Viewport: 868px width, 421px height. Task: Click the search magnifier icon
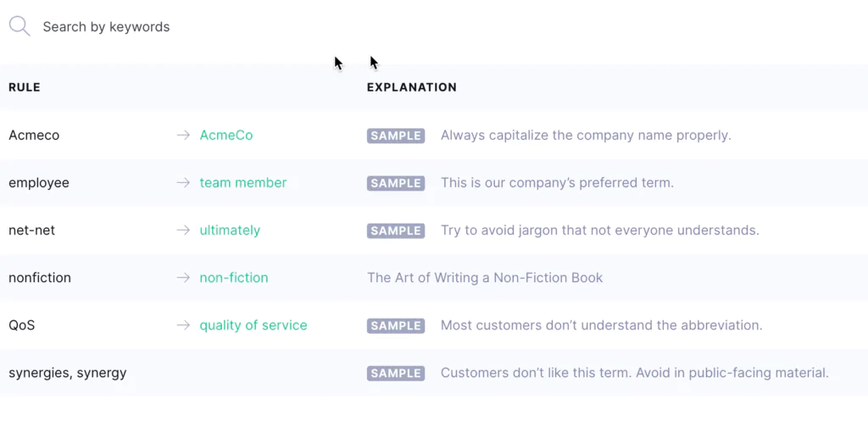(19, 26)
